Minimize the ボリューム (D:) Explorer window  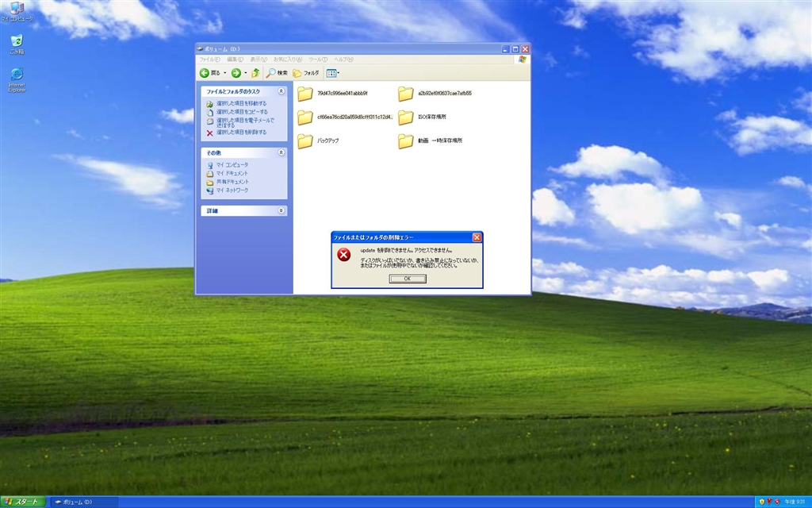click(x=505, y=49)
